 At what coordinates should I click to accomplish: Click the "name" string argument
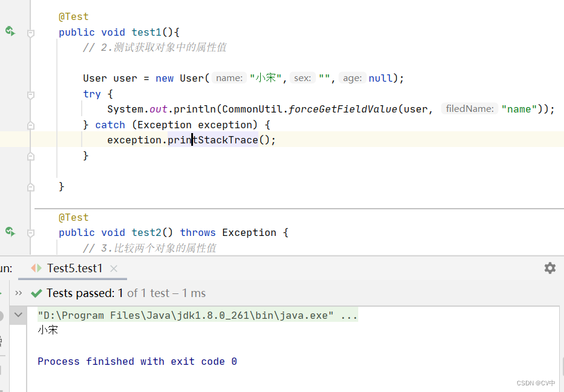coord(519,109)
